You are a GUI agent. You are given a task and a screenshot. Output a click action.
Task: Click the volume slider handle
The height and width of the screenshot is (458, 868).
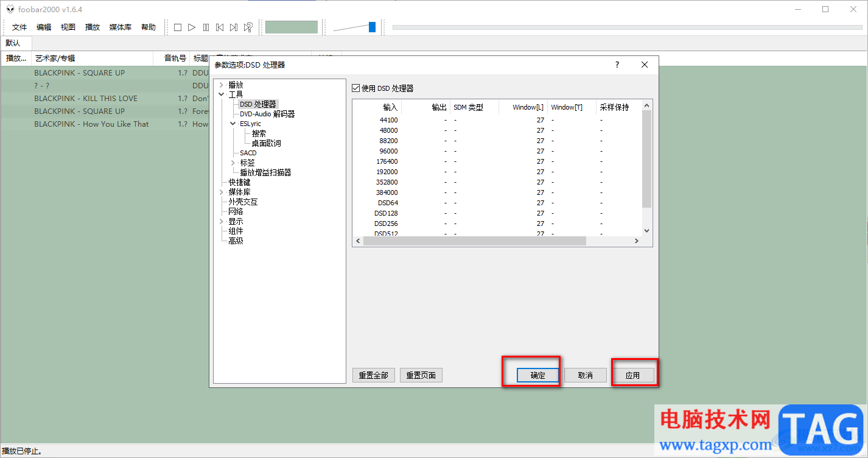[x=372, y=27]
